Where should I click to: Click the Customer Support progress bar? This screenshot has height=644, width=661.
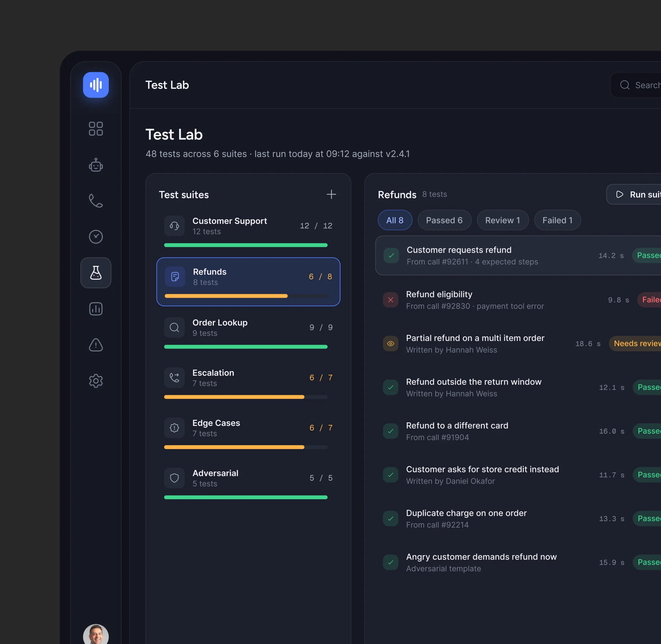pyautogui.click(x=246, y=245)
